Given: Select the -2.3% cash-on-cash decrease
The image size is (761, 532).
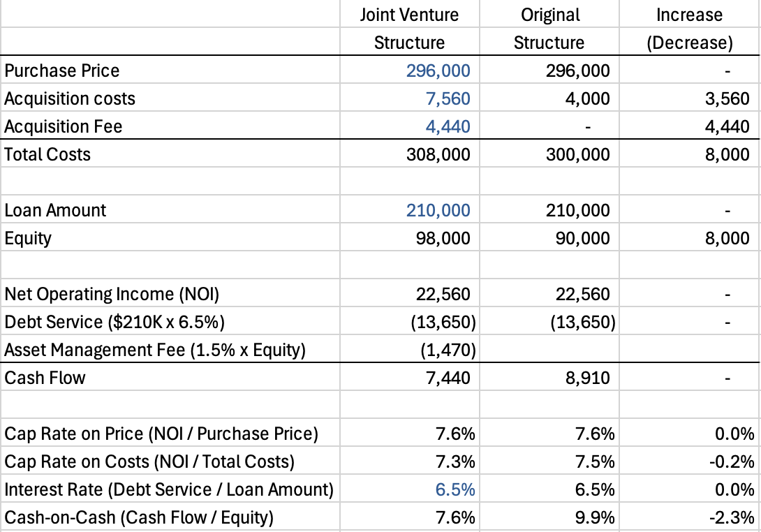Looking at the screenshot, I should pos(732,517).
